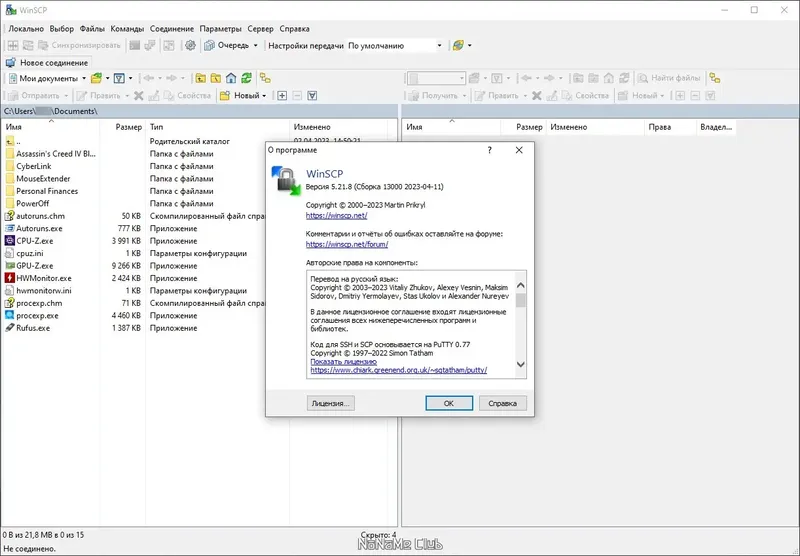Click the Queue (Очередь) toolbar icon
800x556 pixels.
209,45
